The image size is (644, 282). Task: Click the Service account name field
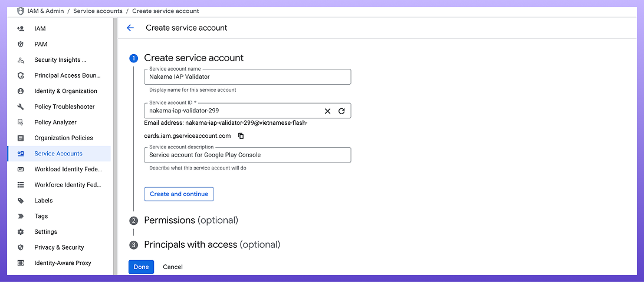click(x=247, y=77)
